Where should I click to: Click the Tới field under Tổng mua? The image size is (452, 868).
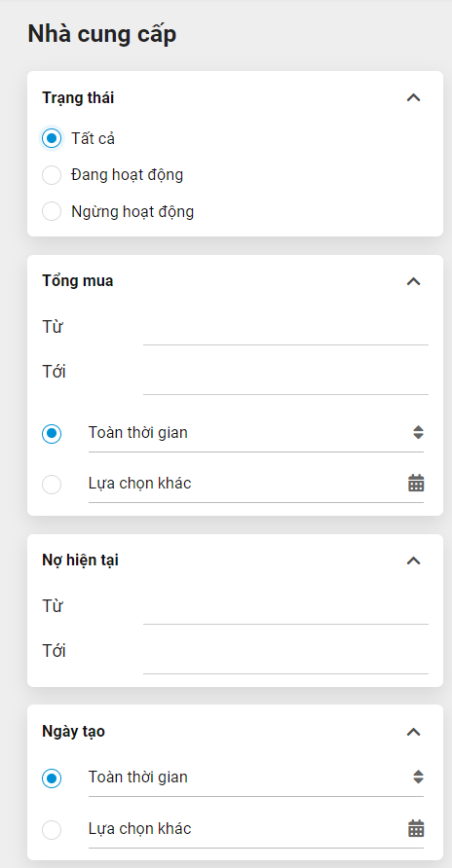click(285, 378)
